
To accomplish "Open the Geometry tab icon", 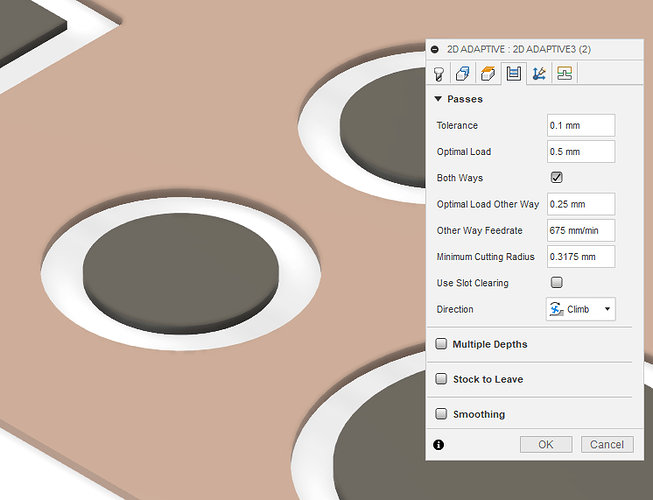I will 463,73.
